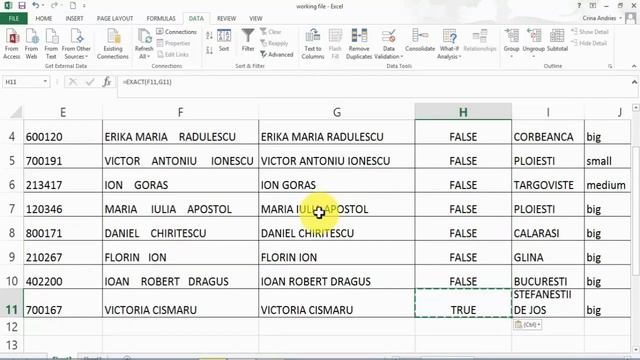
Task: Select cell with VICTORIA CISMARU in column F
Action: tap(180, 303)
